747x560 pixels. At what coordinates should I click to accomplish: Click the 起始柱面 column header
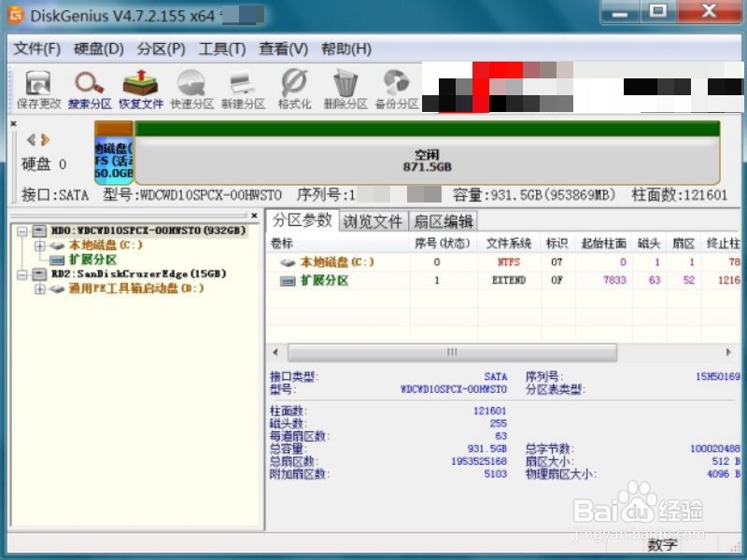click(x=603, y=244)
